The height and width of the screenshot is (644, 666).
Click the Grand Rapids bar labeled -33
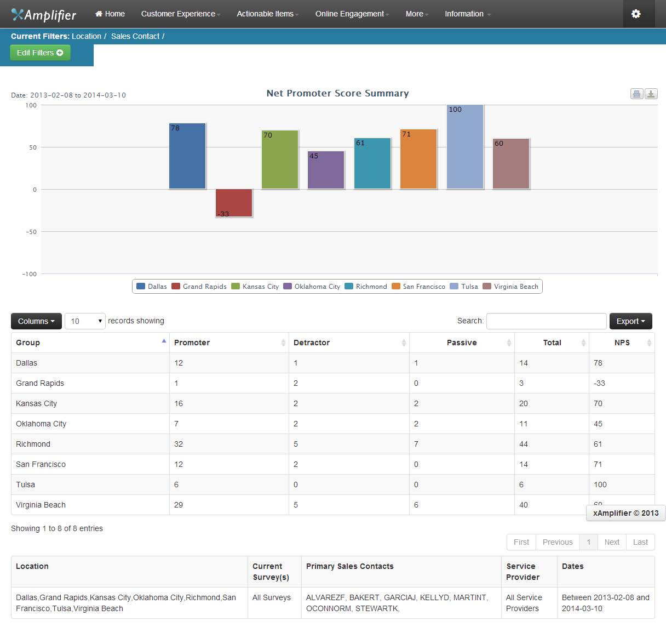(x=234, y=203)
